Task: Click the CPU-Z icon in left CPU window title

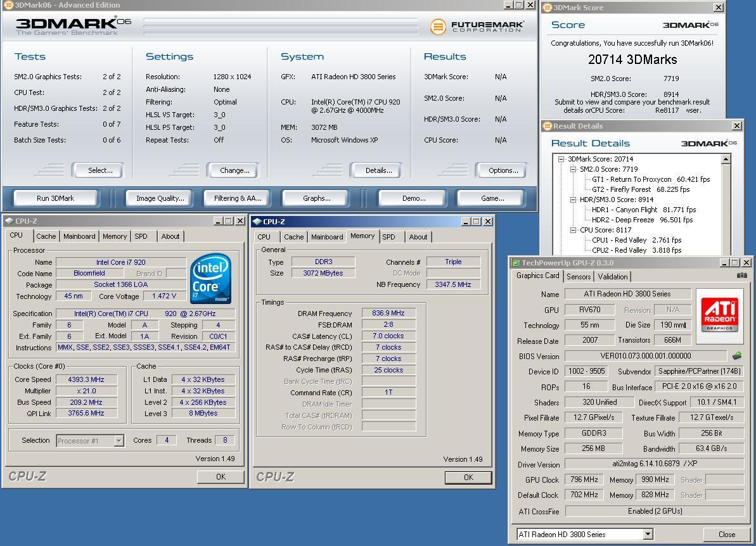Action: coord(9,221)
